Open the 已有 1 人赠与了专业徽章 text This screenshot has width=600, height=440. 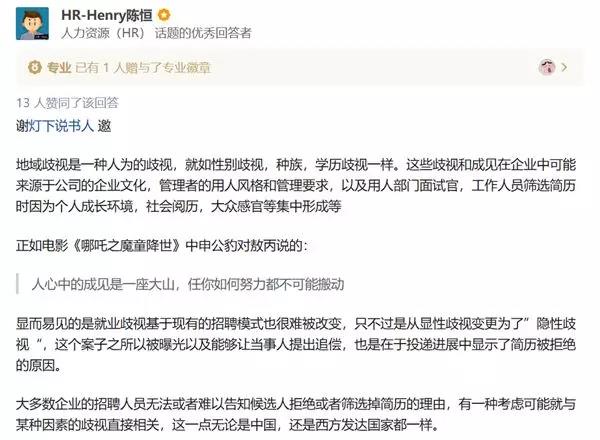[x=143, y=68]
